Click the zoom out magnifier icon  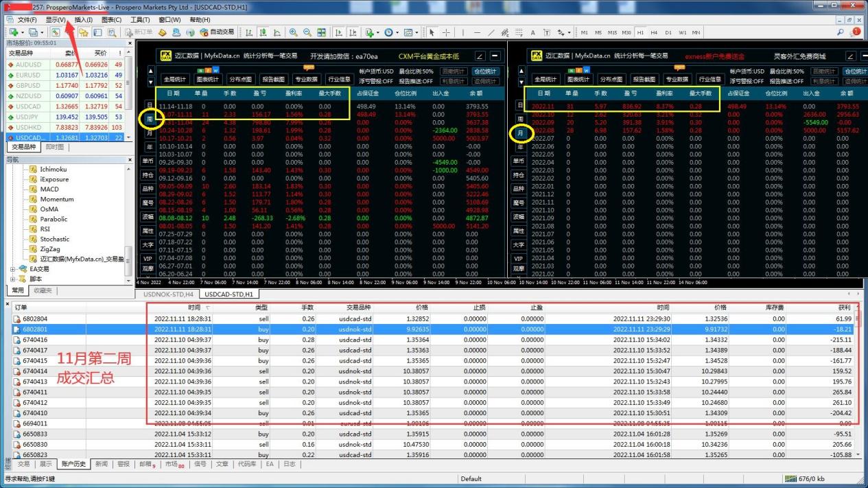[307, 32]
